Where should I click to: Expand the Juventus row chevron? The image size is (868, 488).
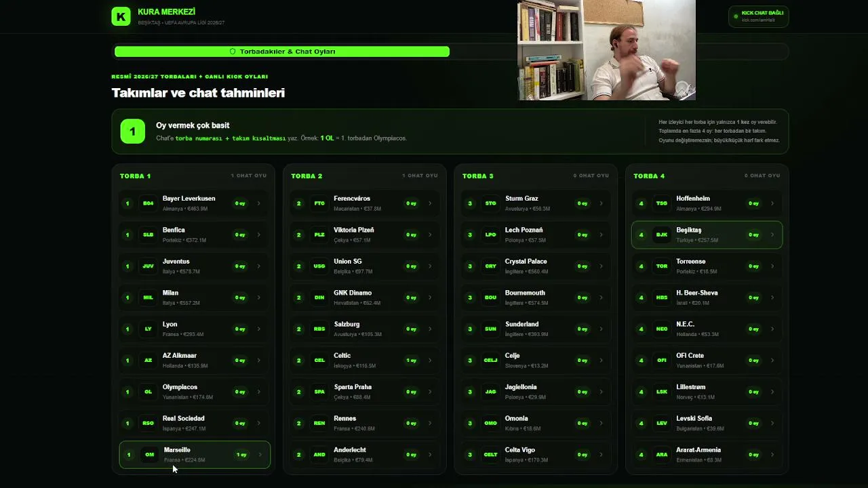258,266
